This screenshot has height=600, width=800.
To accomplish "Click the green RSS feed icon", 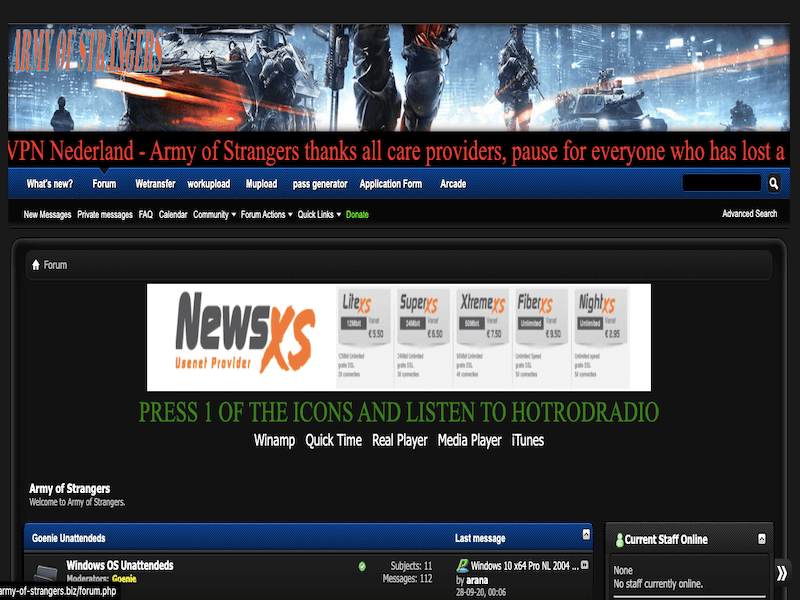I will point(362,566).
